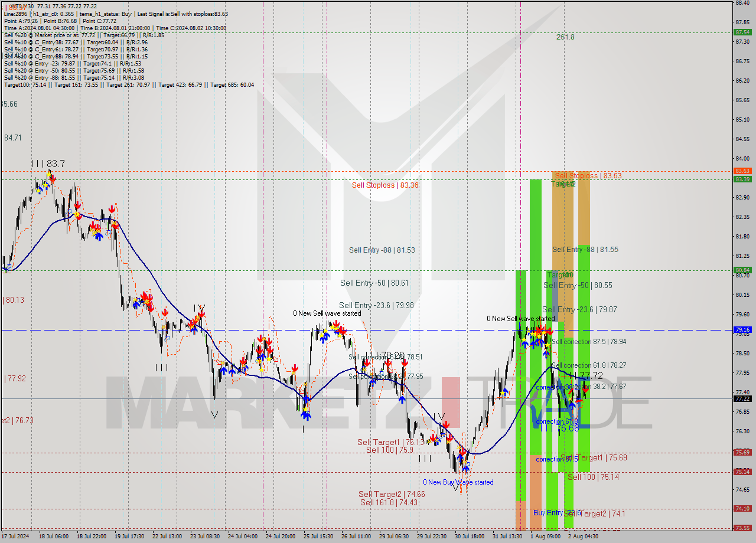Click the 'Target100: 75.14' targets summary line
Image resolution: width=756 pixels, height=543 pixels.
(x=129, y=84)
